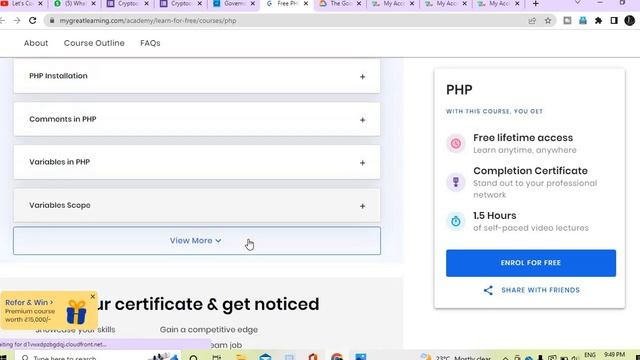Image resolution: width=640 pixels, height=360 pixels.
Task: Expand Variables Scope plus icon
Action: tap(362, 206)
